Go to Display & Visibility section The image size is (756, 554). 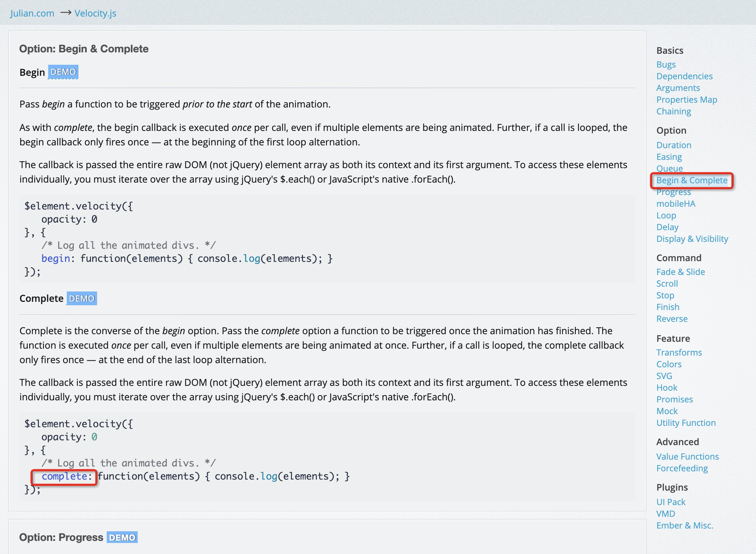692,239
